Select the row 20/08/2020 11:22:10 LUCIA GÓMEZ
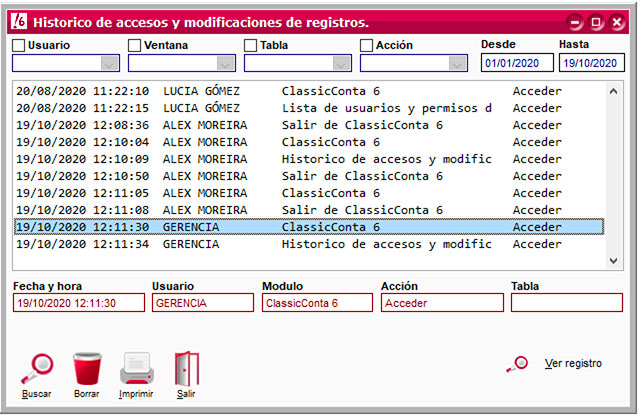This screenshot has width=638, height=416. 309,91
